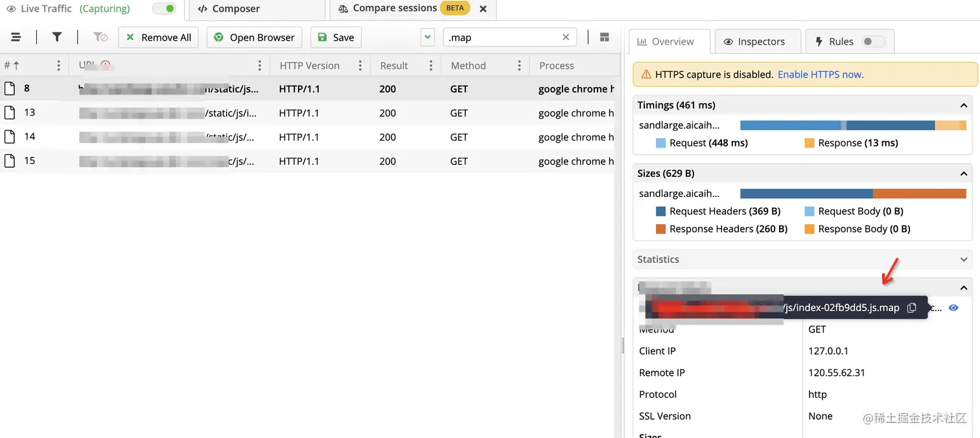The width and height of the screenshot is (980, 438).
Task: Toggle the Rules switch on
Action: pos(873,41)
